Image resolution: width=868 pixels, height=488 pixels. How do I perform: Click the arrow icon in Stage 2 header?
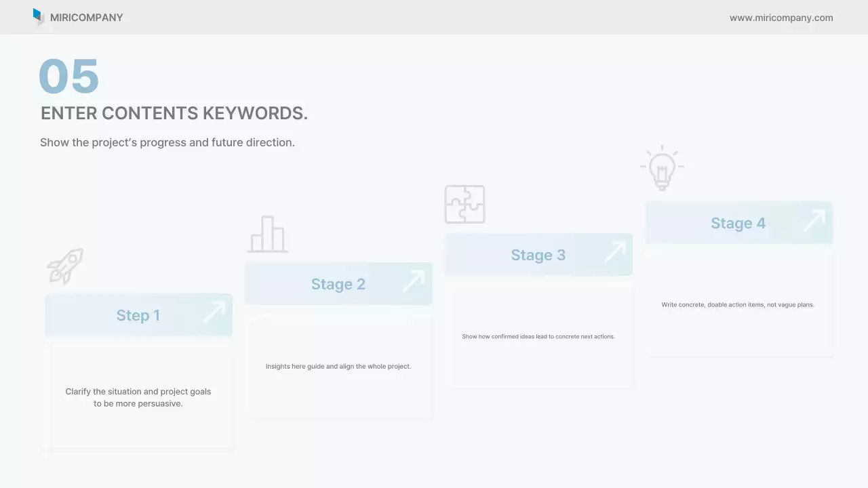[x=414, y=281]
